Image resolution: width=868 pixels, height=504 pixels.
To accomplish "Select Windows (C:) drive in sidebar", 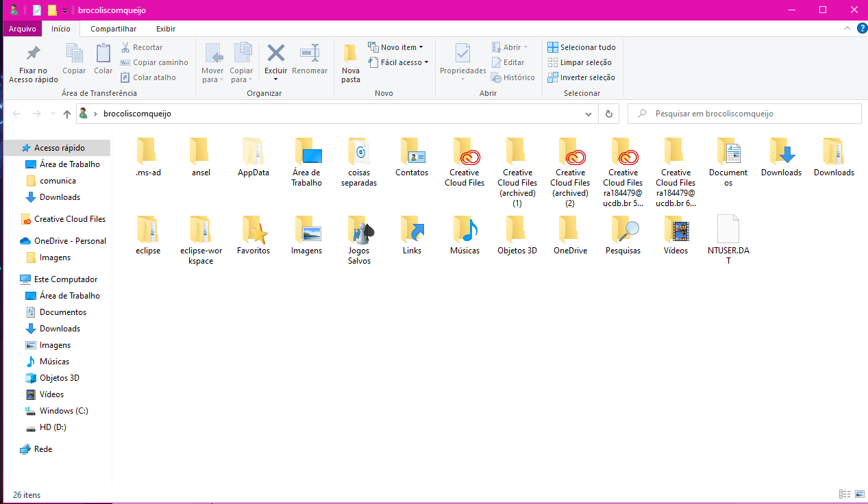I will point(56,411).
